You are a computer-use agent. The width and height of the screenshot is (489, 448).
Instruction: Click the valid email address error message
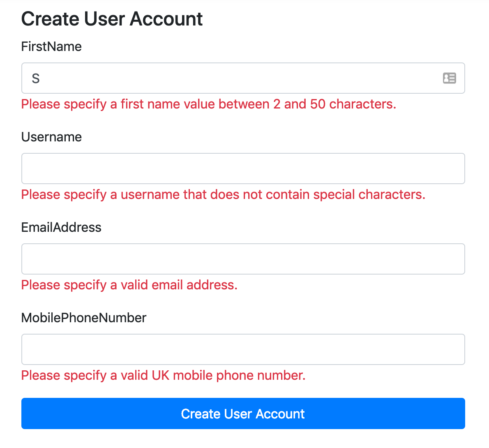point(129,285)
